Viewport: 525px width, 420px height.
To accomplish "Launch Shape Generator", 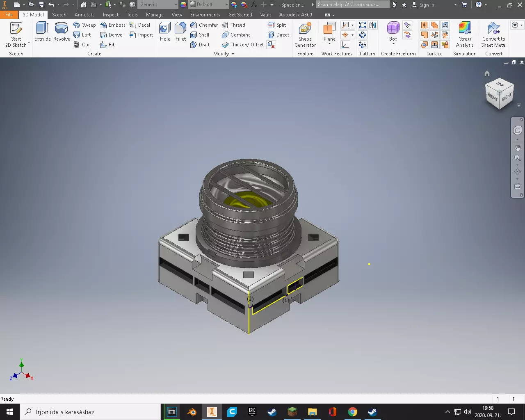I will tap(305, 34).
